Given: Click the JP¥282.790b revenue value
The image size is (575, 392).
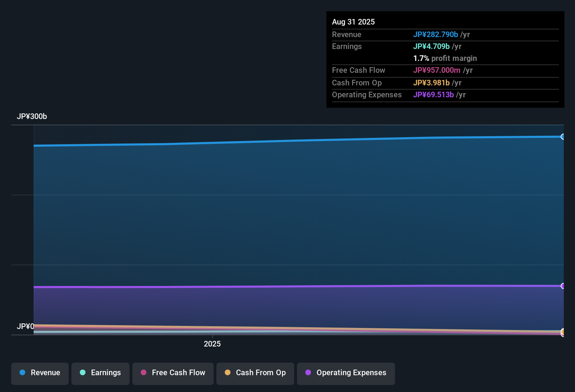Looking at the screenshot, I should point(436,35).
